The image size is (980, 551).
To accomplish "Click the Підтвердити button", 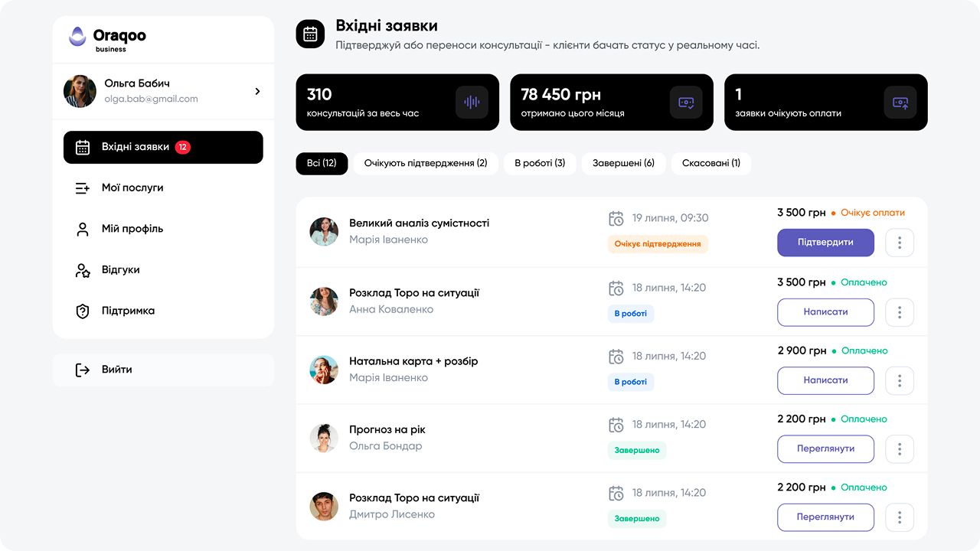I will pos(825,242).
